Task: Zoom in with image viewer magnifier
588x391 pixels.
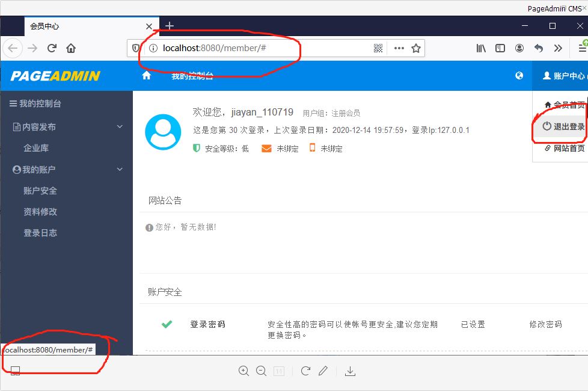Action: click(243, 371)
